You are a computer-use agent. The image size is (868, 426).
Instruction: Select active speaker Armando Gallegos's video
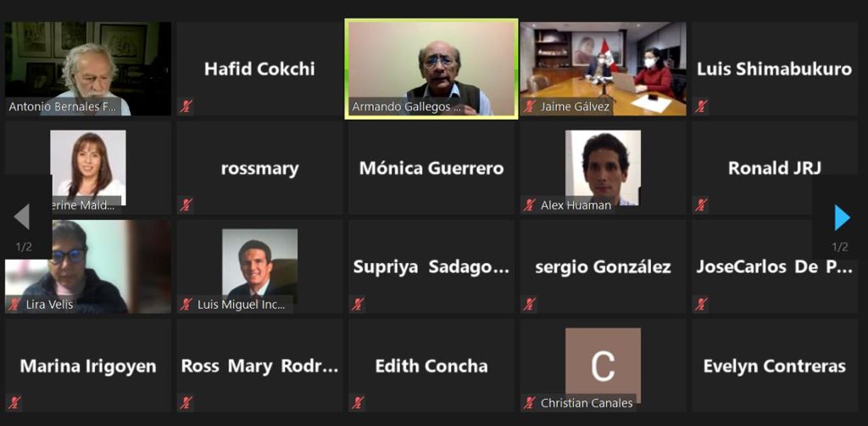[431, 69]
